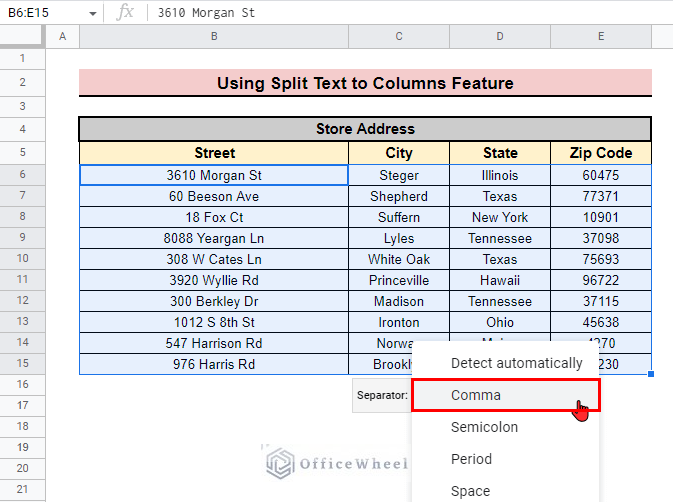This screenshot has width=673, height=502.
Task: Select the Madison city cell
Action: [399, 301]
